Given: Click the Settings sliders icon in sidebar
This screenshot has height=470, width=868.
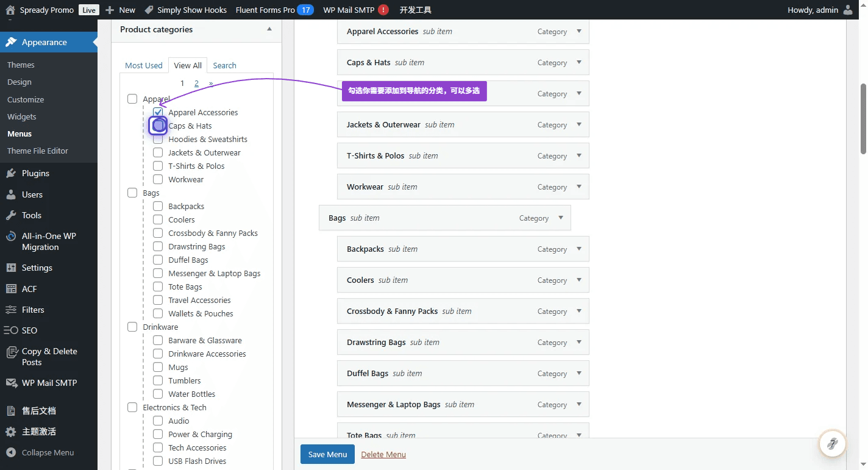Looking at the screenshot, I should [x=11, y=268].
